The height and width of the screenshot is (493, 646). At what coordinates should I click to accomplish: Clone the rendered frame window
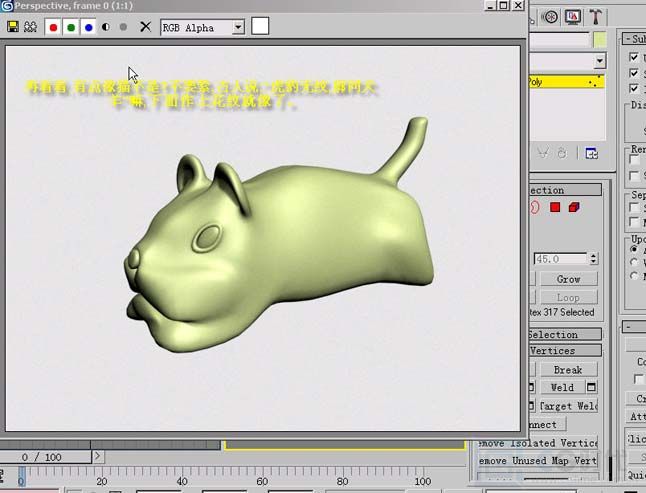tap(30, 27)
